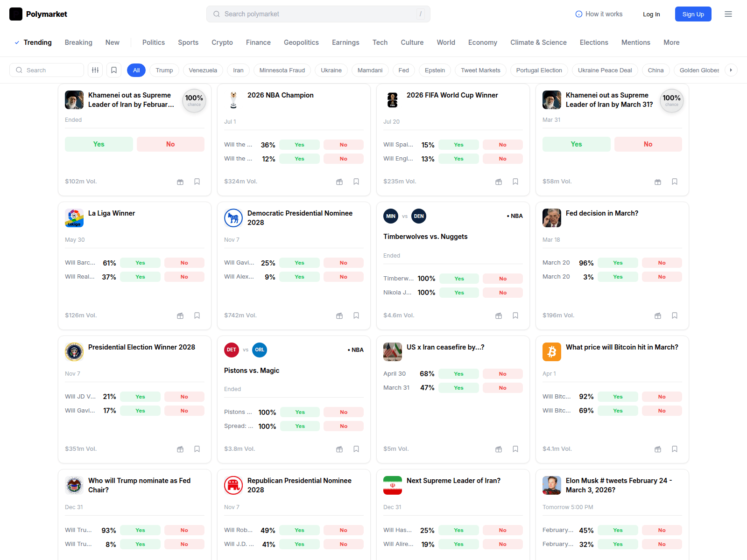The image size is (747, 560).
Task: Expand more topic tags with the right arrow
Action: click(731, 70)
